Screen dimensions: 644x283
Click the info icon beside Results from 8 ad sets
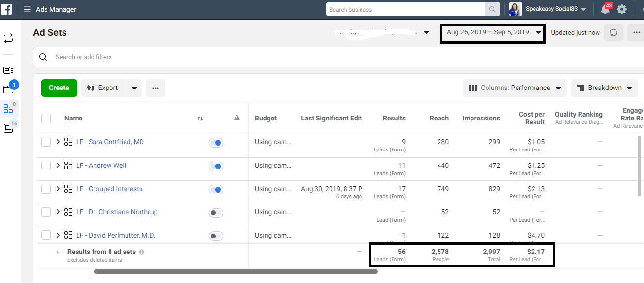coord(141,252)
